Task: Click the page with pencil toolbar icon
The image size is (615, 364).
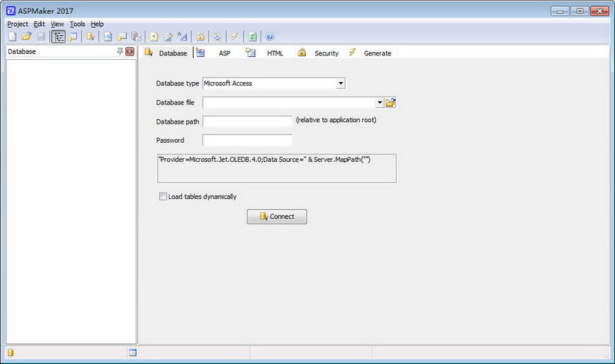Action: tap(168, 37)
